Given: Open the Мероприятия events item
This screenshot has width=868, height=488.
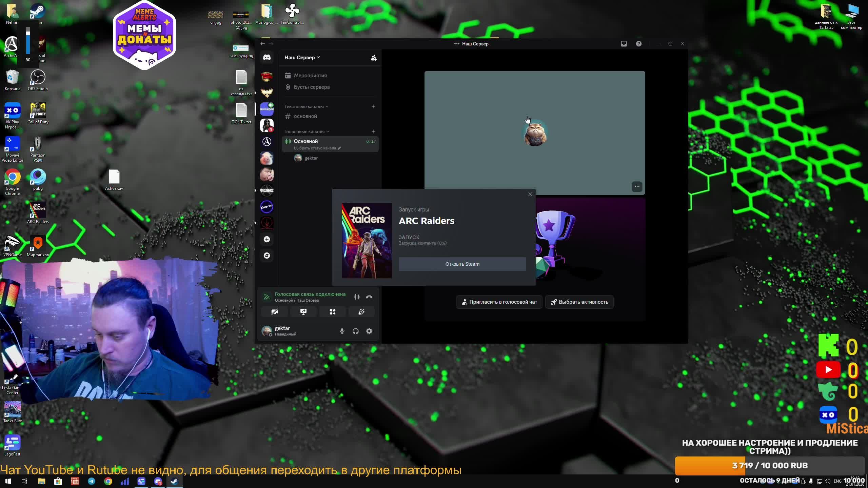Looking at the screenshot, I should [x=310, y=76].
